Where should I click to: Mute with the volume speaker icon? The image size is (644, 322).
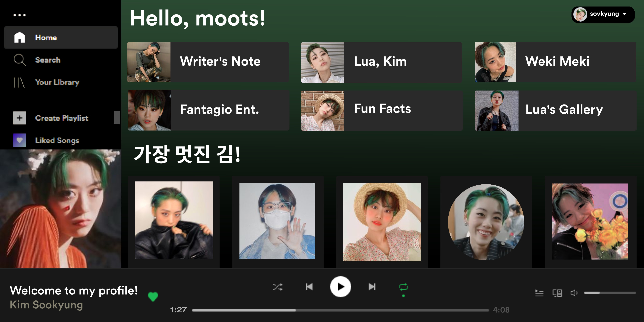click(x=574, y=293)
